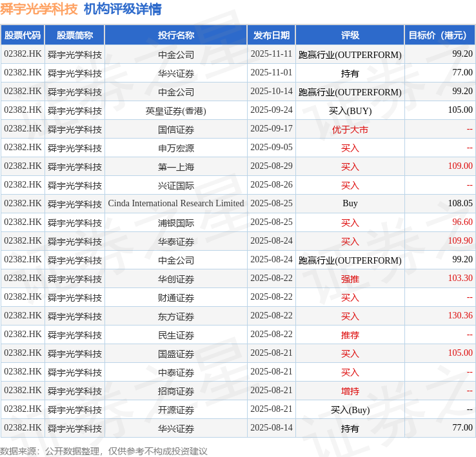476x457 pixels.
Task: Click the target price 109.90
Action: (x=461, y=240)
